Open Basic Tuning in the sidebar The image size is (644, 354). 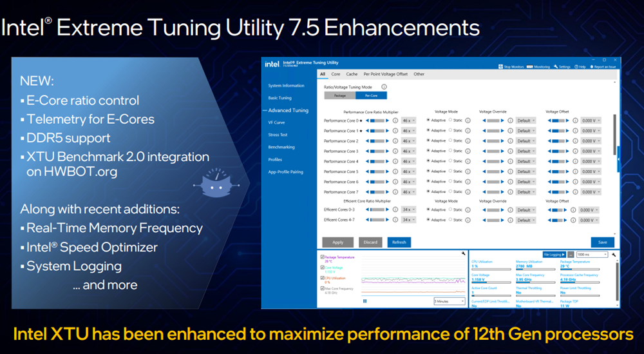click(x=279, y=98)
